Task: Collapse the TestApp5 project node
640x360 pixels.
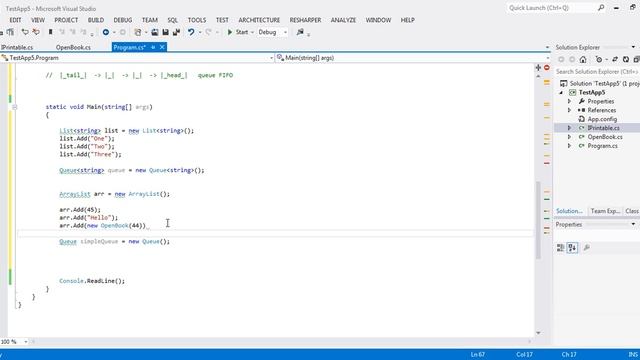Action: click(x=562, y=93)
